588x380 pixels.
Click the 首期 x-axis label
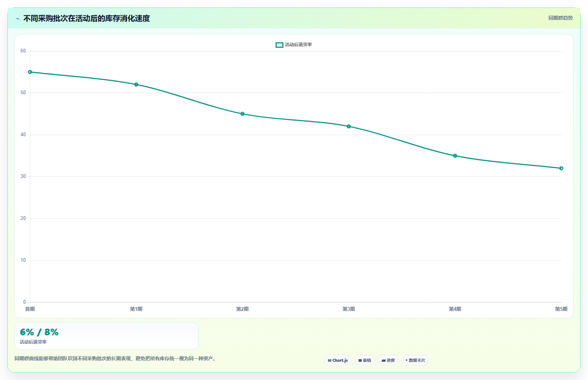(30, 309)
